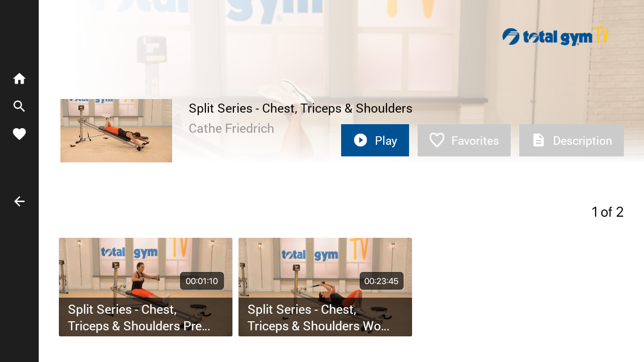Play the Split Series workout

click(x=375, y=140)
